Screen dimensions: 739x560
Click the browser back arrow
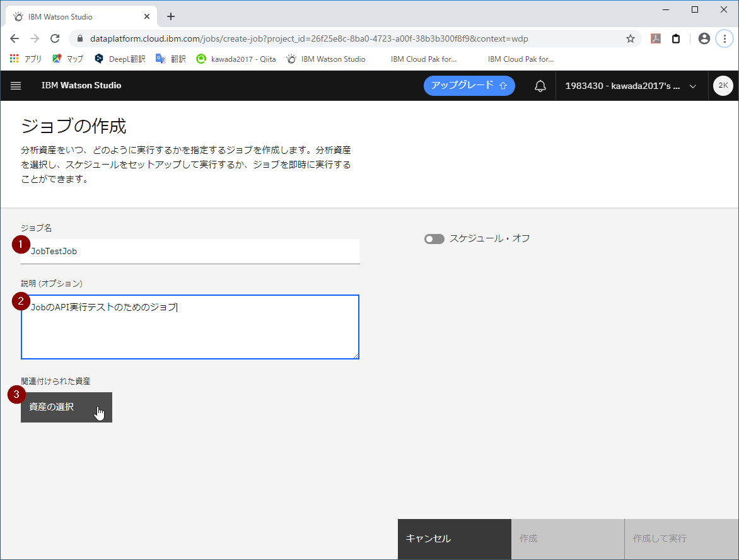coord(15,38)
